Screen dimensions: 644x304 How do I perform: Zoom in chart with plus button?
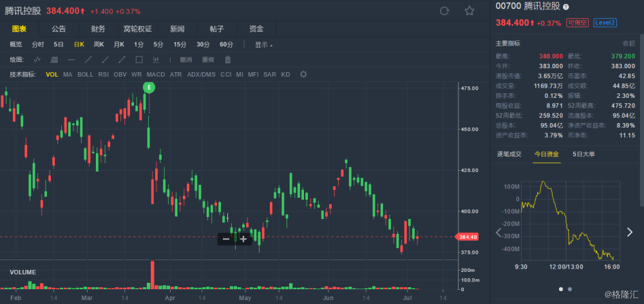(x=243, y=239)
